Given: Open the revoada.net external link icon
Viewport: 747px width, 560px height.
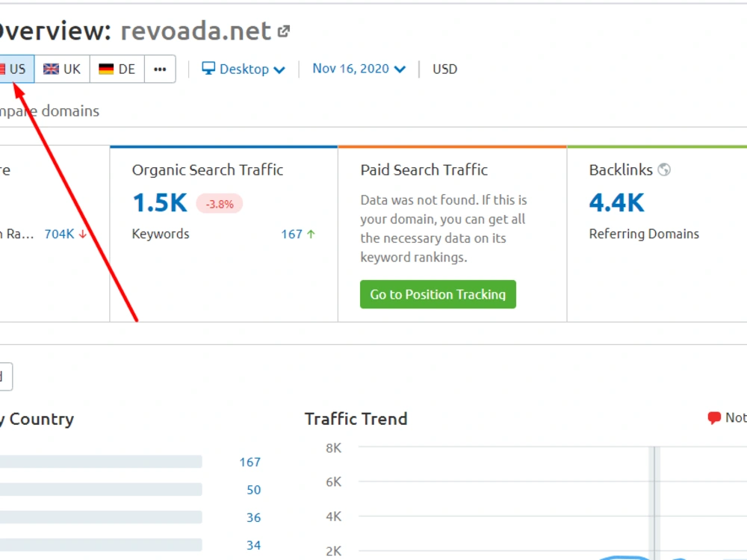Looking at the screenshot, I should pos(284,31).
